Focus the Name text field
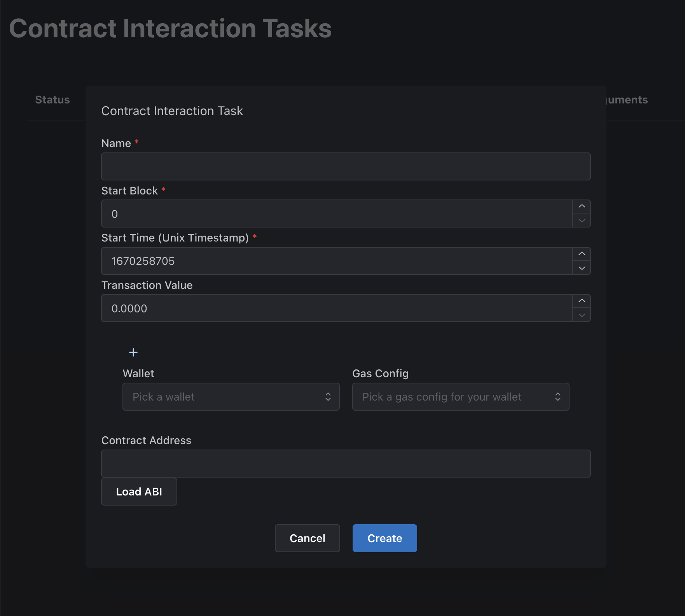This screenshot has width=685, height=616. click(346, 166)
